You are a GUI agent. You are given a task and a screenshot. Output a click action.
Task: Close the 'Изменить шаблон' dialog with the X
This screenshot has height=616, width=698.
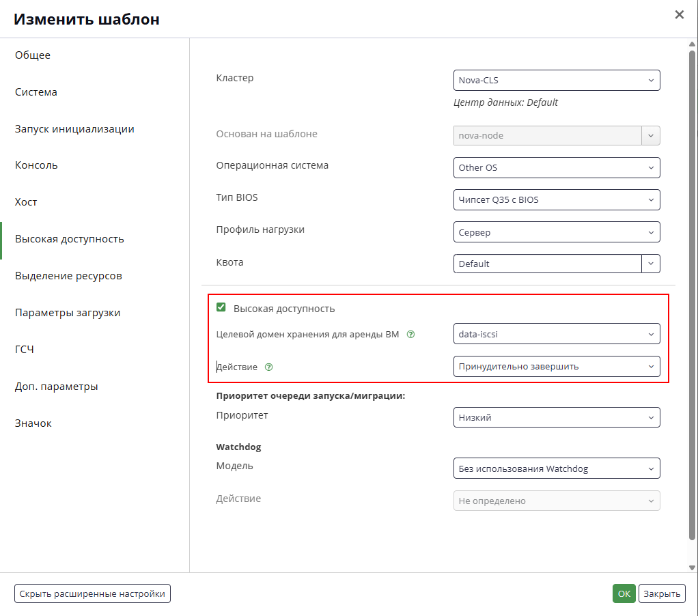tap(680, 15)
